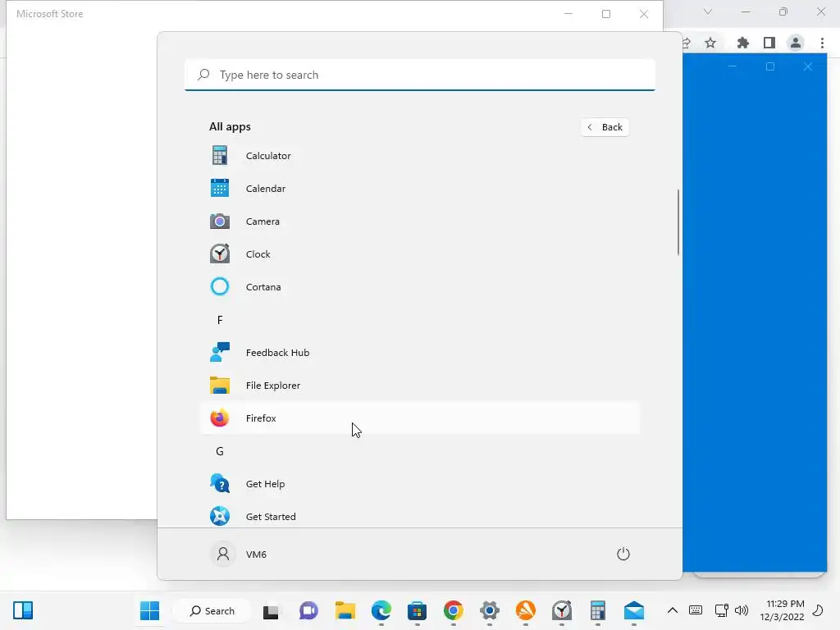Launch the Get Started app
Screen dimensions: 840x630
419,517
